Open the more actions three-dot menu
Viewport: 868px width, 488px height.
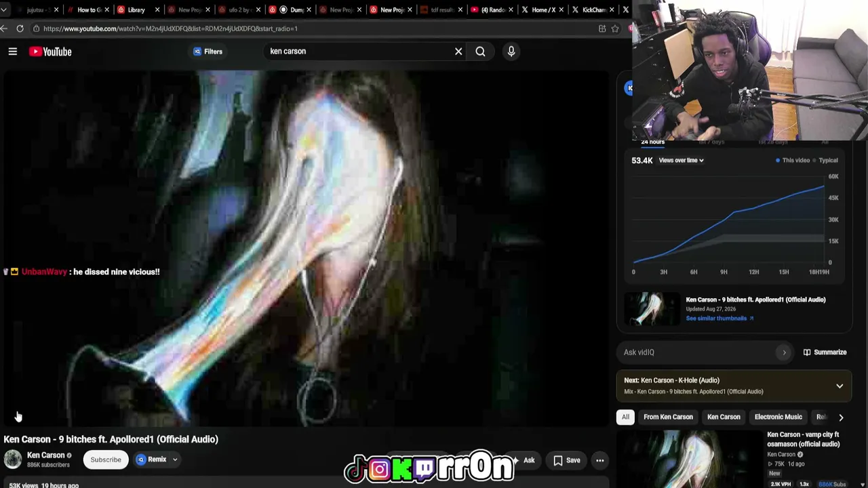(600, 461)
